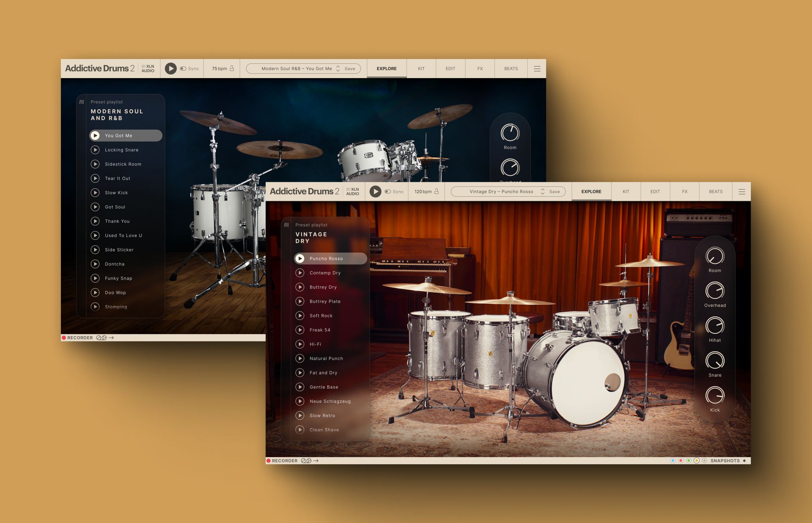
Task: Click the Room knob in Vintage Dry window
Action: click(x=715, y=256)
